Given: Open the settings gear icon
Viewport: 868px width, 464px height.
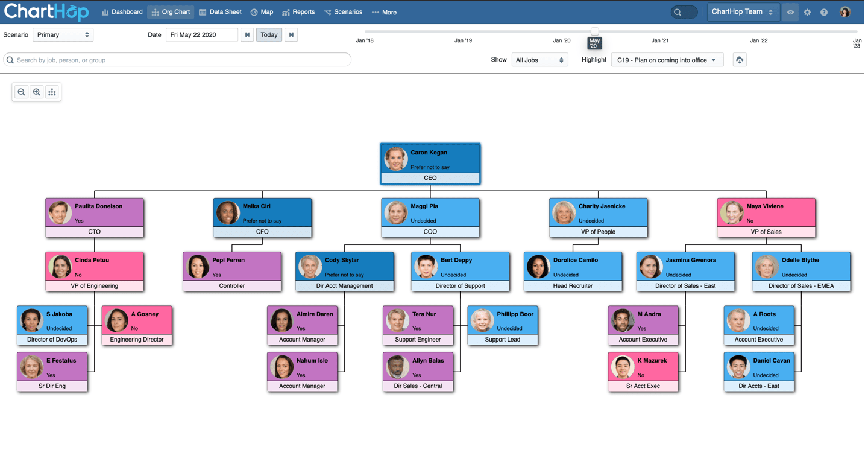Looking at the screenshot, I should [x=807, y=12].
